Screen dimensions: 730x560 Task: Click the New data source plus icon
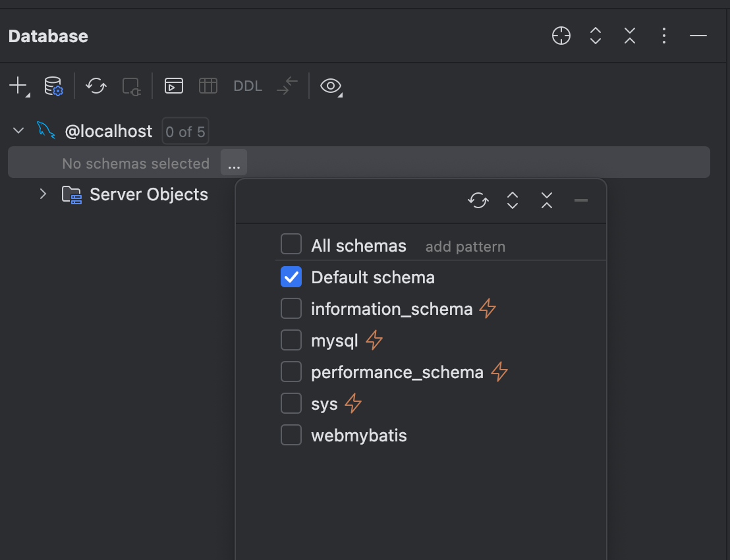point(18,86)
